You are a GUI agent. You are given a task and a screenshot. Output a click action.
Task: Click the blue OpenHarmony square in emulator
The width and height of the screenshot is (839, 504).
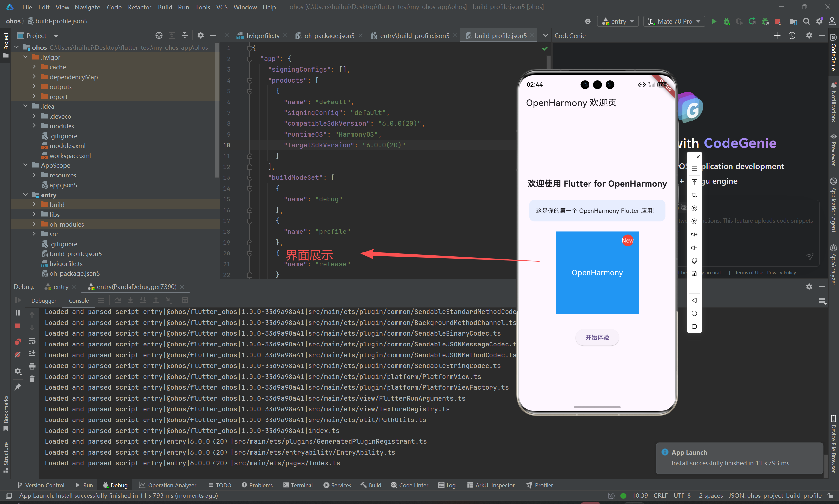(x=597, y=273)
